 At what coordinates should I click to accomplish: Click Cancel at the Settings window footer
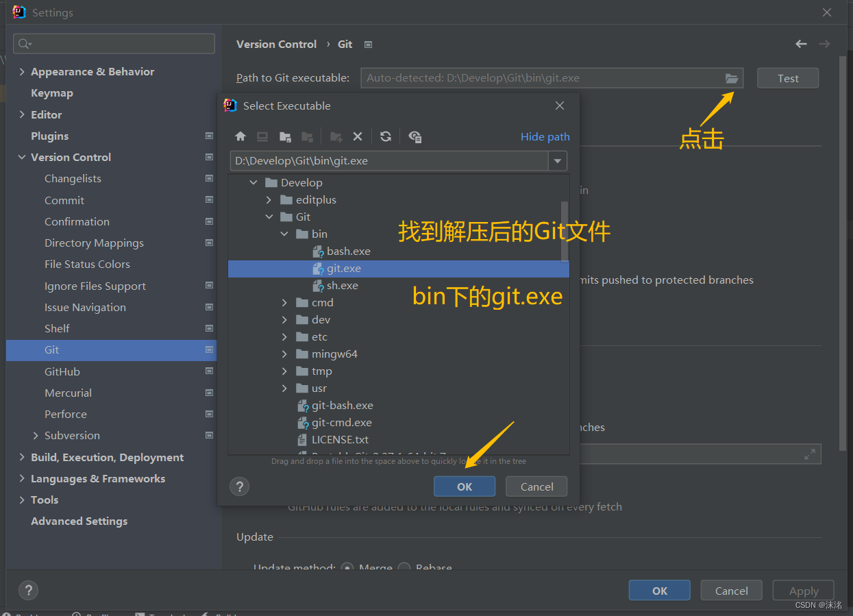(x=732, y=591)
